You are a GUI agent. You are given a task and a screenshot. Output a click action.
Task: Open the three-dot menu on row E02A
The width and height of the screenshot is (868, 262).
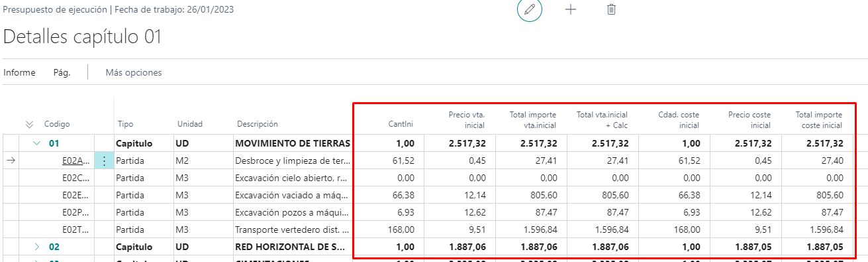pyautogui.click(x=104, y=160)
